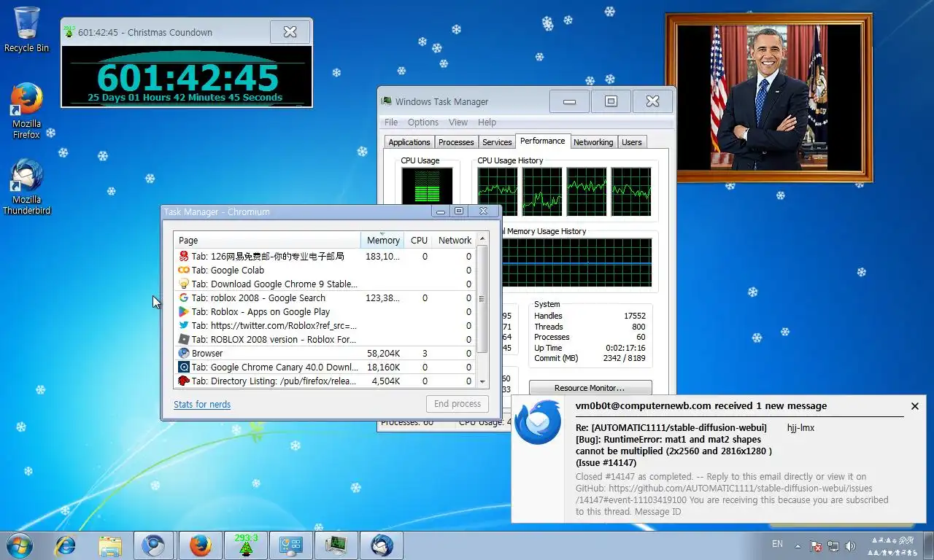
Task: Select the 'Tab: Roblox - Apps on Google Play' text
Action: click(260, 312)
